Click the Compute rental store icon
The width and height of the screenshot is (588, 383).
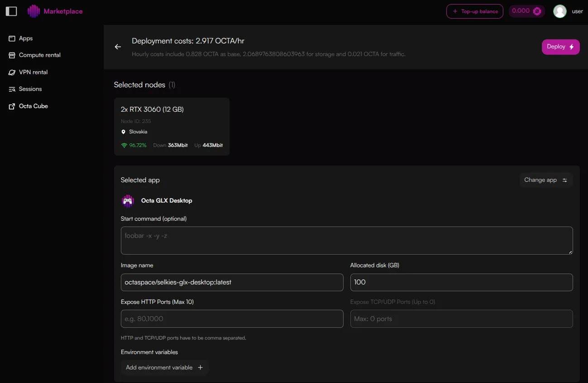(12, 55)
